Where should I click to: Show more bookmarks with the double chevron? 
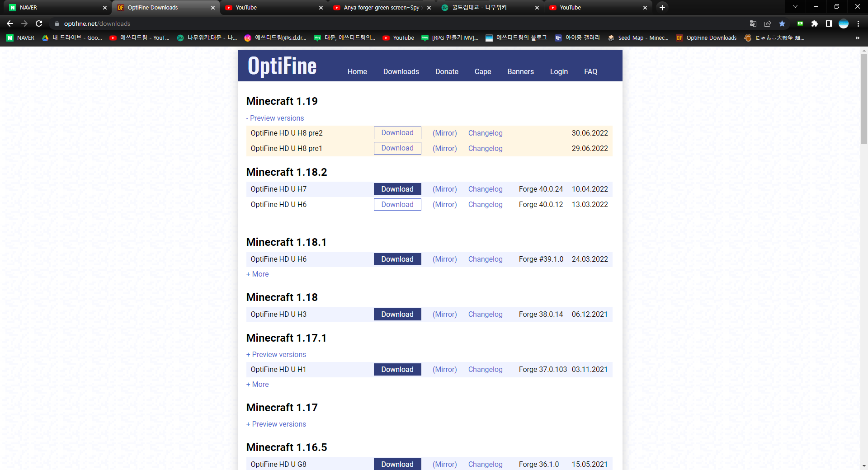click(858, 38)
